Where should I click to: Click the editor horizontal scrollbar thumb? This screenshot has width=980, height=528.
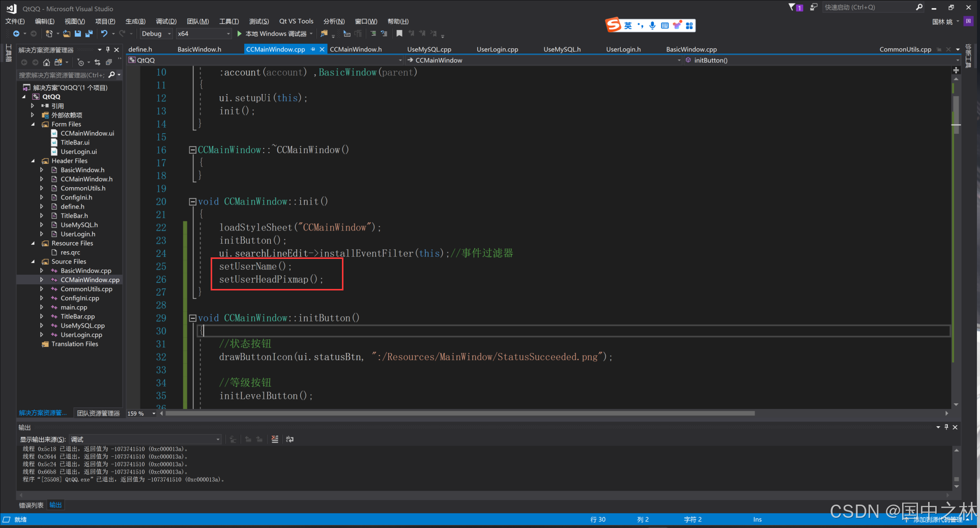coord(460,414)
